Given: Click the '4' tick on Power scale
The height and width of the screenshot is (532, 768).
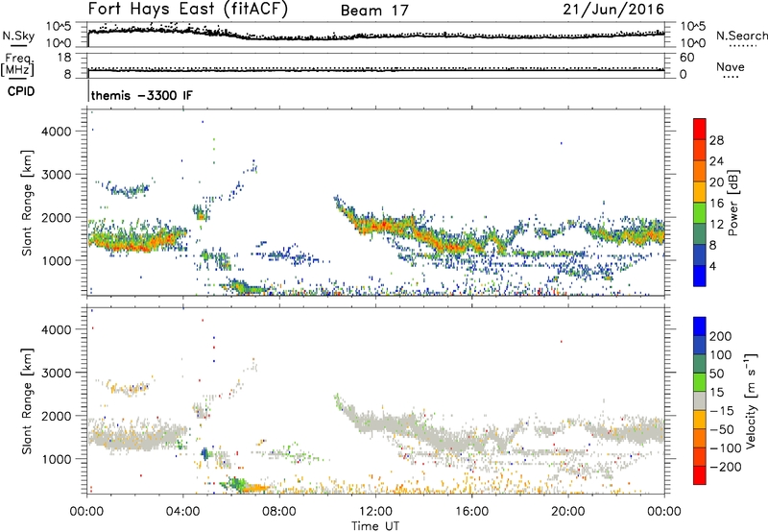Looking at the screenshot, I should point(712,266).
